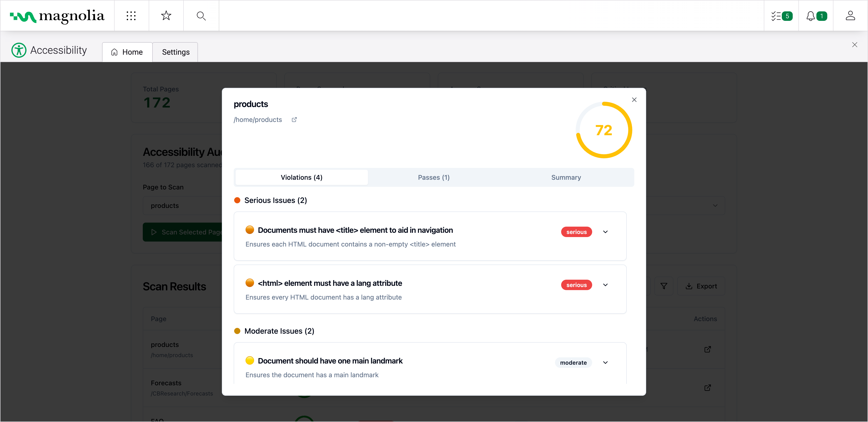Switch to the Passes (1) tab
The width and height of the screenshot is (868, 422).
click(434, 177)
